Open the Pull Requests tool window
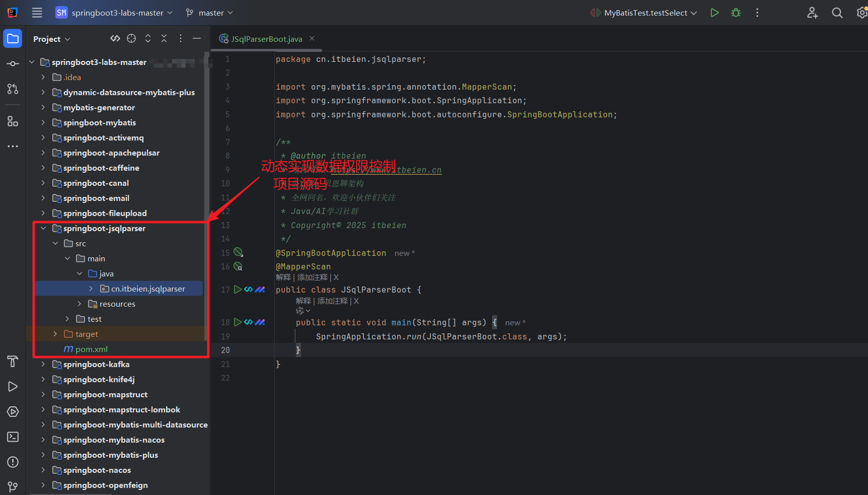 [13, 89]
